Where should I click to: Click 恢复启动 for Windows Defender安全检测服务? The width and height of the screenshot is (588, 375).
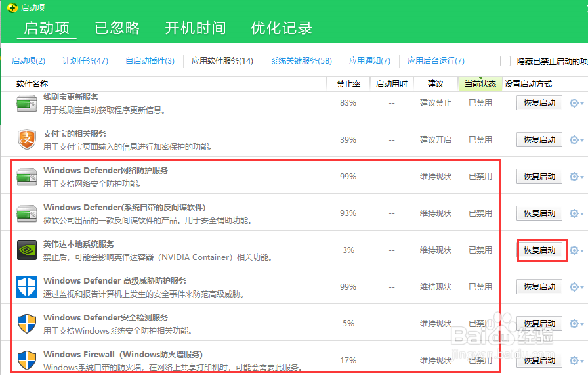click(539, 324)
